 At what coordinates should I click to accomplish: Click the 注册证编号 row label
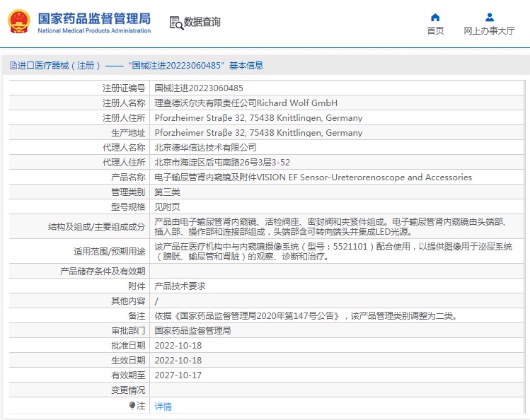click(x=124, y=88)
